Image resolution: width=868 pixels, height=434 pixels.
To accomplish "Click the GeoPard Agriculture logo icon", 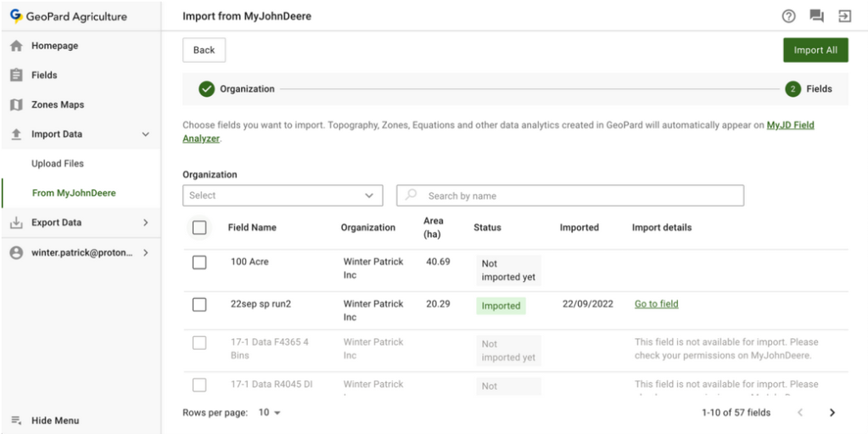I will (x=16, y=16).
